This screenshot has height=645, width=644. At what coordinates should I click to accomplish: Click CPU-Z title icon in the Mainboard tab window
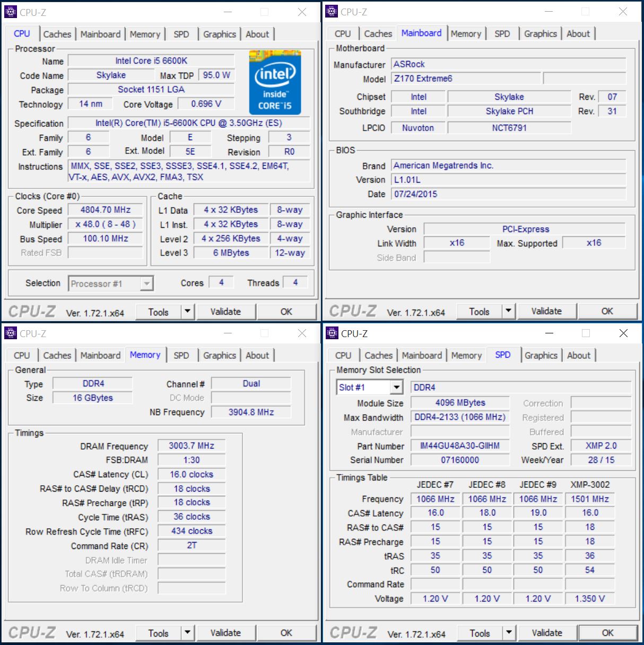(332, 11)
